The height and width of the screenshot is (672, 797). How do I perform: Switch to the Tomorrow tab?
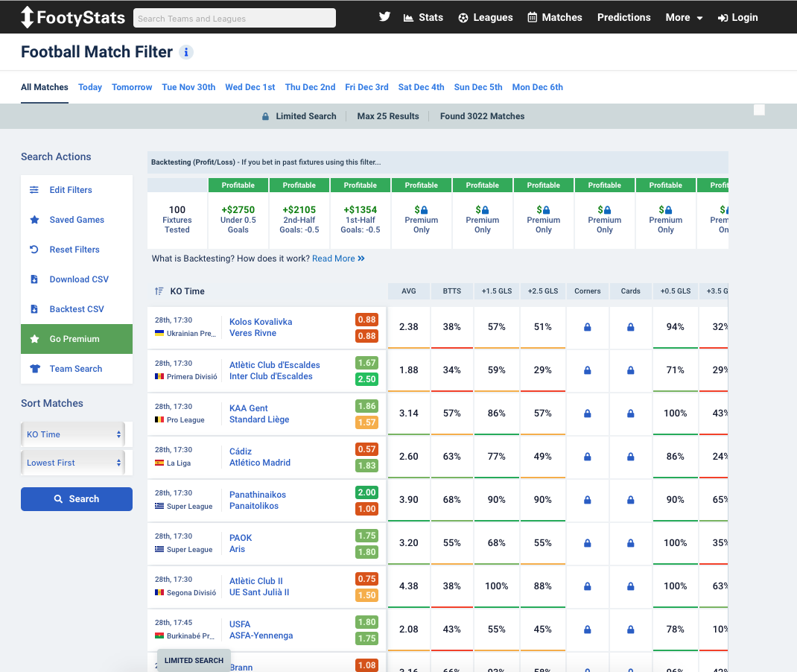click(132, 87)
